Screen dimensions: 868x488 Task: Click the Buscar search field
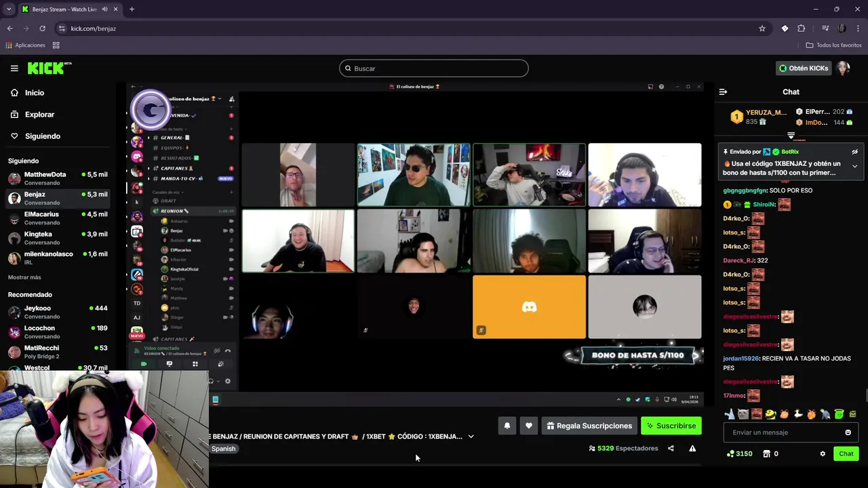pyautogui.click(x=434, y=68)
